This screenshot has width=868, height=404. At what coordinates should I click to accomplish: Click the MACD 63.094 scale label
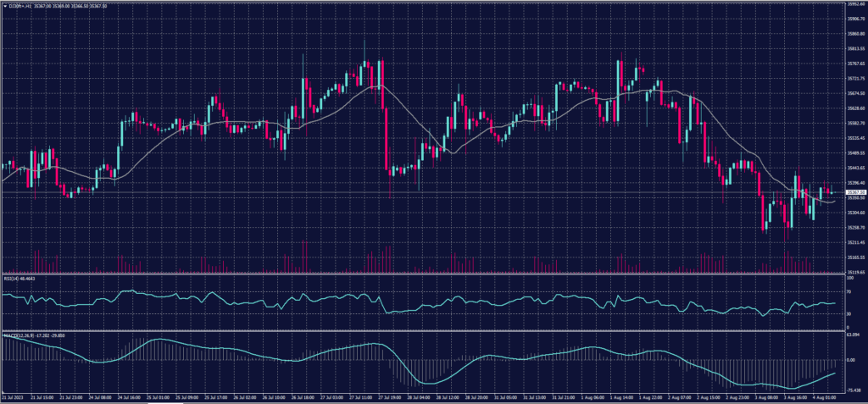pos(854,335)
